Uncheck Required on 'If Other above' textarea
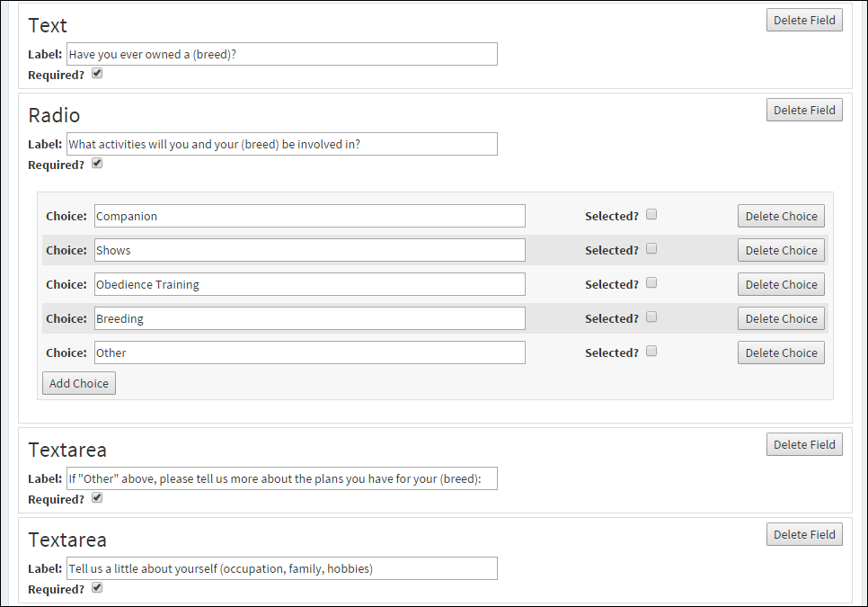Viewport: 868px width, 607px height. point(97,497)
